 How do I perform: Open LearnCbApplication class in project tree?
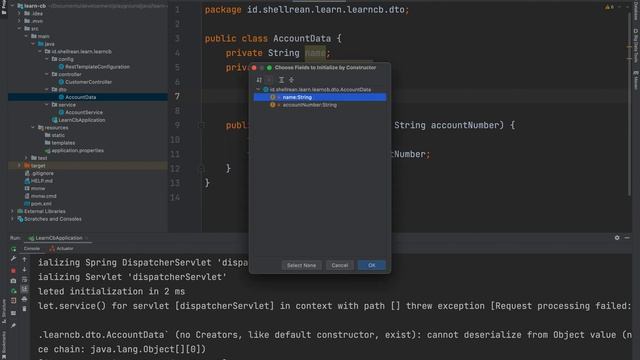coord(82,120)
